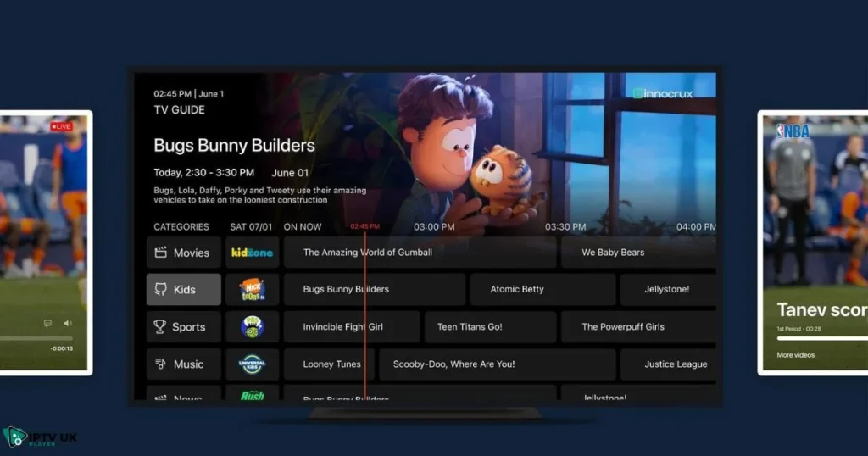The image size is (868, 456).
Task: Click the Bugs Bunny Builders featured title
Action: 234,146
